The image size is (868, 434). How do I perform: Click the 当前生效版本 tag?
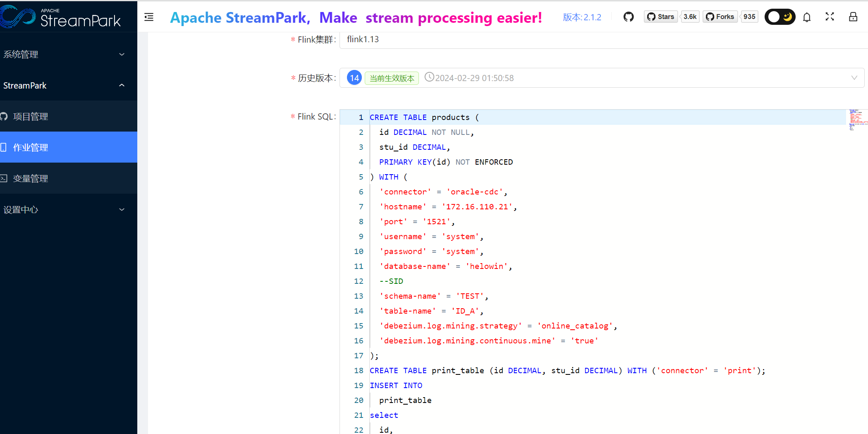tap(392, 78)
